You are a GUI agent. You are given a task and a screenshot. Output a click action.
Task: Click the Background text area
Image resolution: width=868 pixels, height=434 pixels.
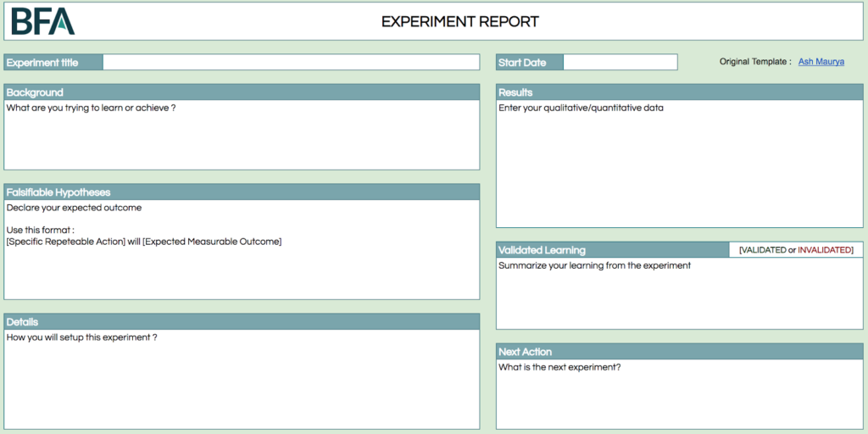[x=242, y=135]
